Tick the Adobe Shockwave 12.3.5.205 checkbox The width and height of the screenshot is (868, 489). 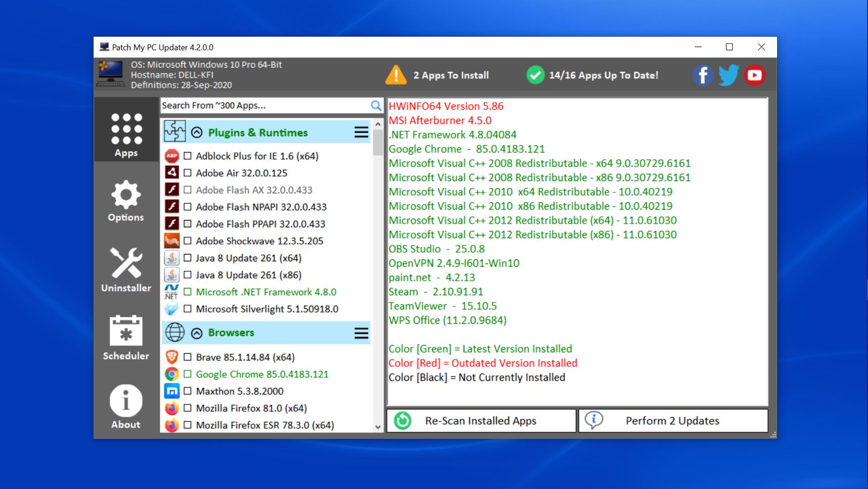(x=187, y=240)
